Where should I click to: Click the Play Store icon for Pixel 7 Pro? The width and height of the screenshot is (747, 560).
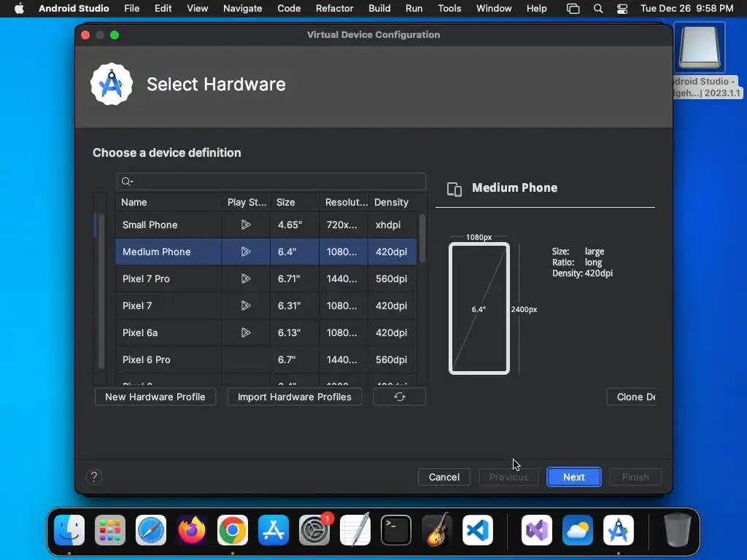(x=245, y=279)
